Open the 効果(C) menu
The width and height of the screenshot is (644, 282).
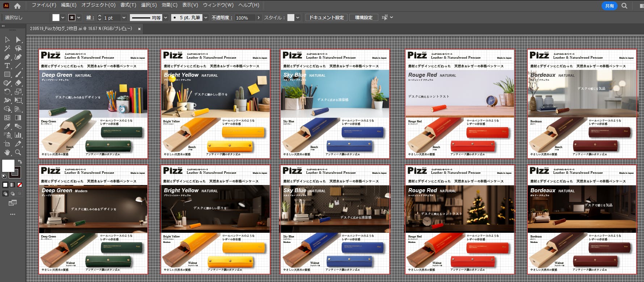point(169,5)
